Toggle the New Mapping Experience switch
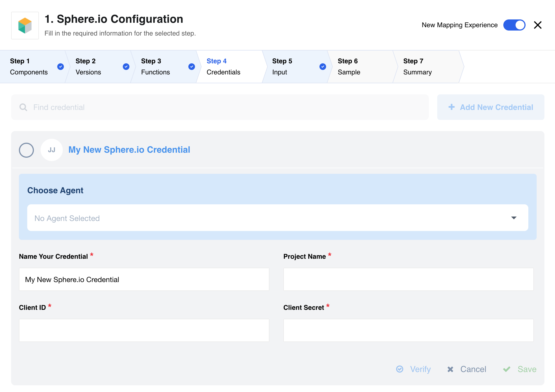This screenshot has width=555, height=392. (514, 25)
